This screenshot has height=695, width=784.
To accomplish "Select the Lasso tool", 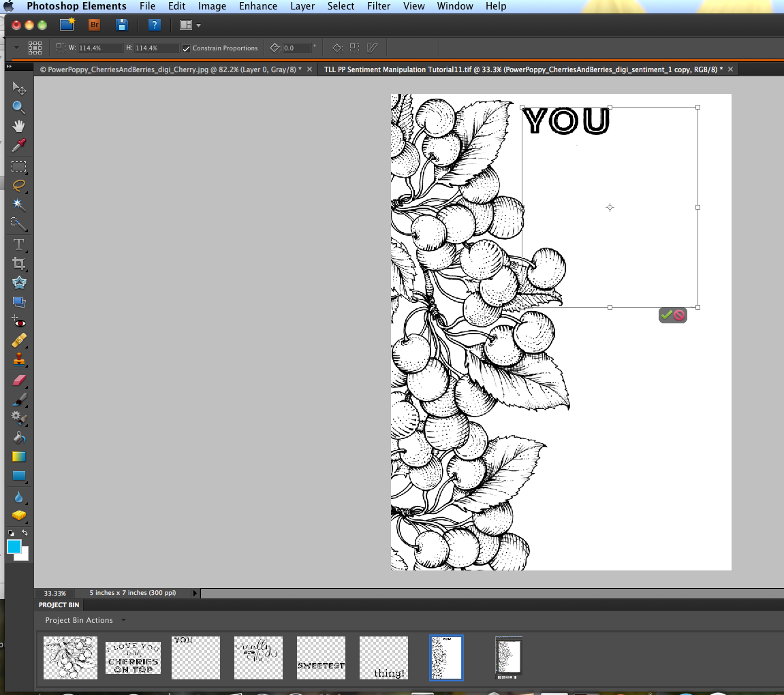I will (x=18, y=185).
